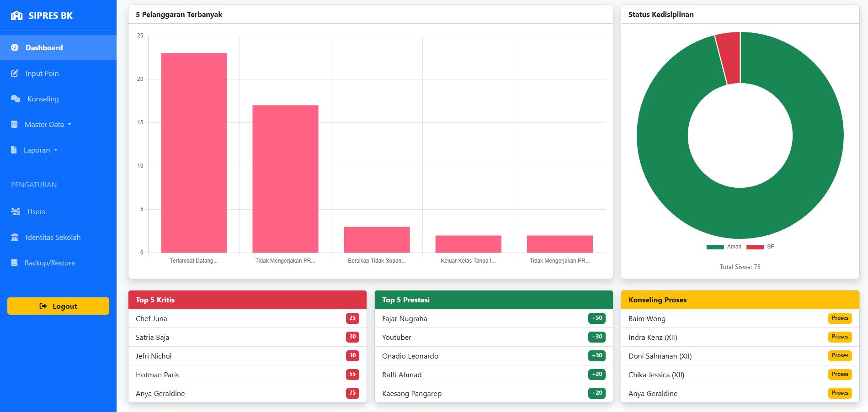868x412 pixels.
Task: Click the Backup/Restore database icon
Action: [14, 263]
